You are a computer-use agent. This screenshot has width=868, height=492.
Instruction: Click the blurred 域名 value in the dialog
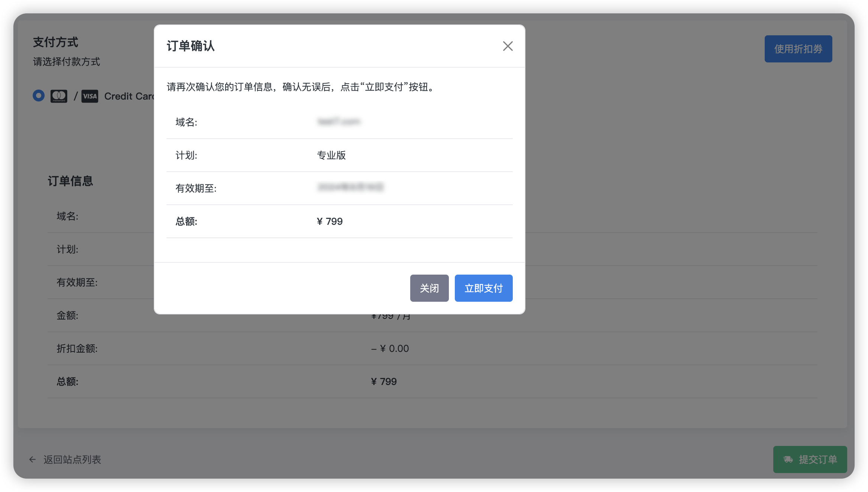[339, 122]
